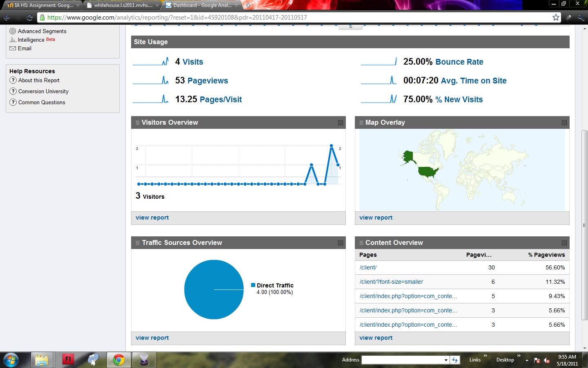
Task: Close the Traffic Sources Overview panel
Action: (341, 243)
